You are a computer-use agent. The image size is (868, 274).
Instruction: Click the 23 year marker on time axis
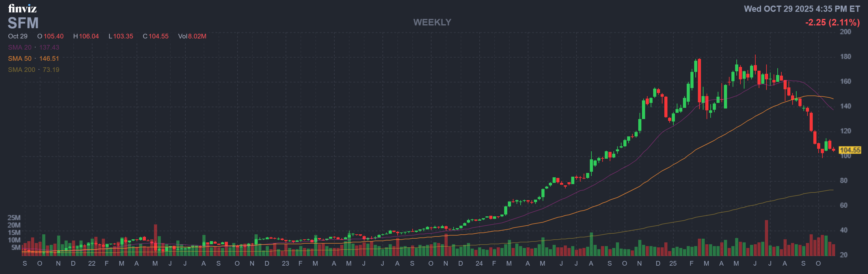click(285, 263)
